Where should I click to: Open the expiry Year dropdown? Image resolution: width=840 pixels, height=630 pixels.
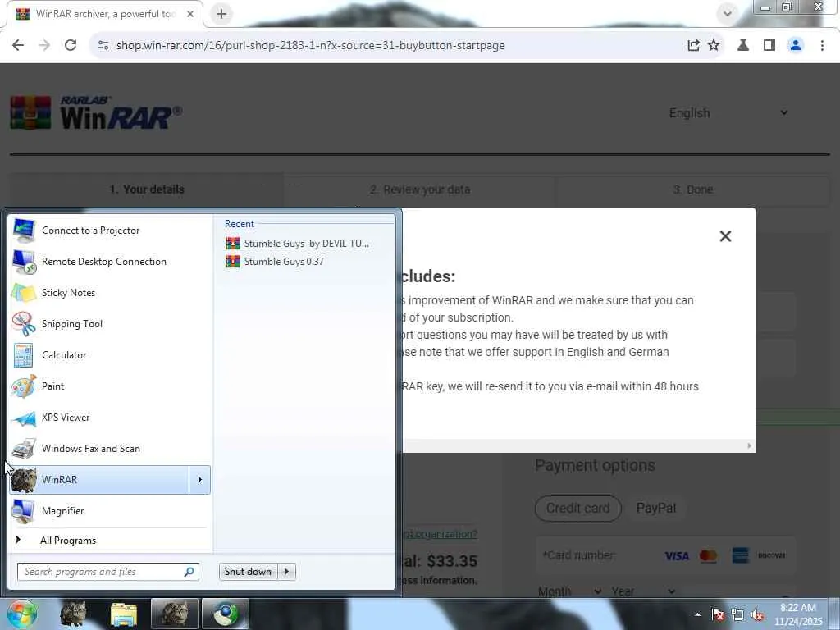(x=643, y=591)
